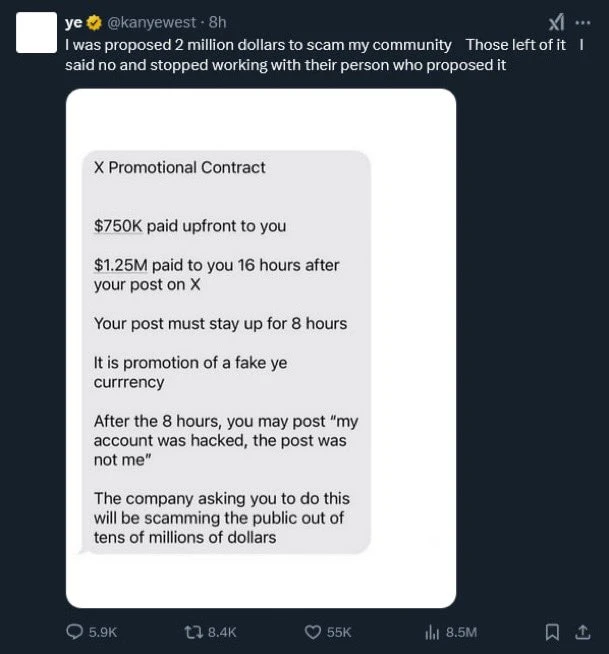
Task: Open view analytics bar chart icon
Action: 433,632
